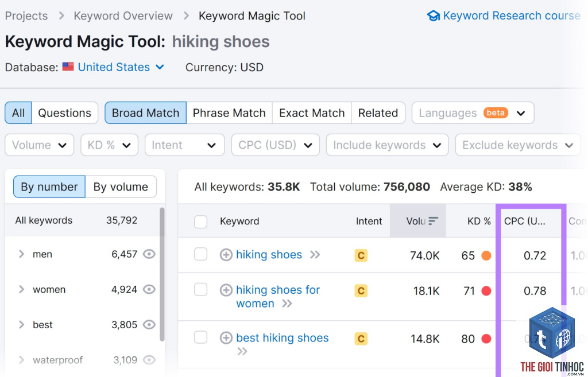The width and height of the screenshot is (588, 377).
Task: Sort by Keyword column header
Action: point(239,221)
